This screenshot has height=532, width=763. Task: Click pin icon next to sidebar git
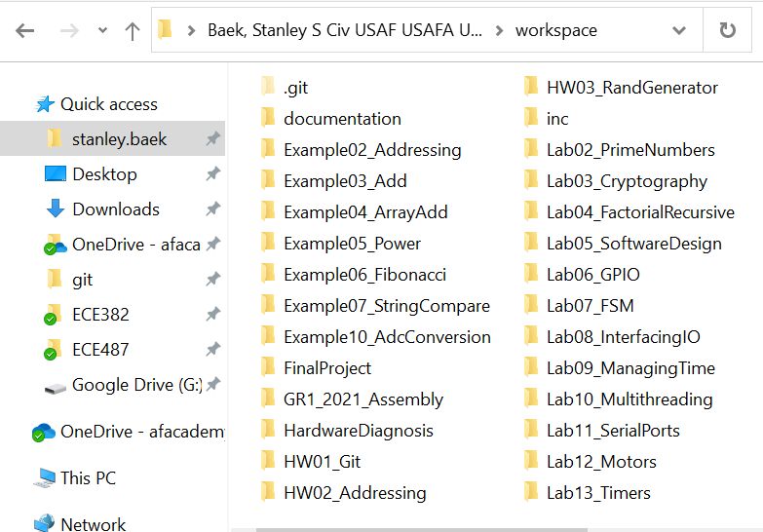[x=212, y=279]
